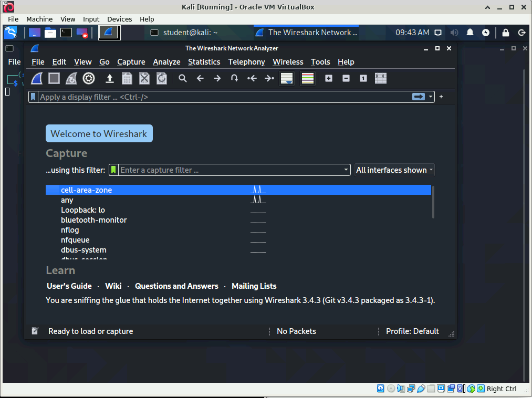
Task: Open the Questions and Answers link
Action: 176,286
